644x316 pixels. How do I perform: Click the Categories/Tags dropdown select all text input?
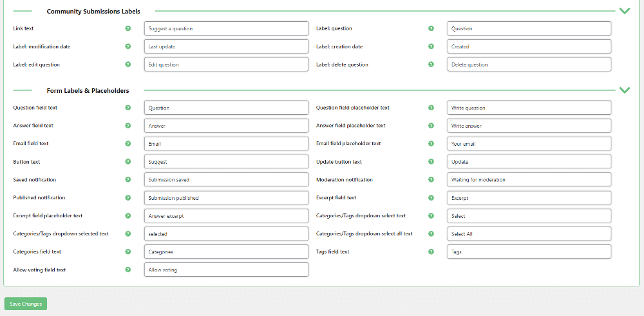pyautogui.click(x=529, y=234)
